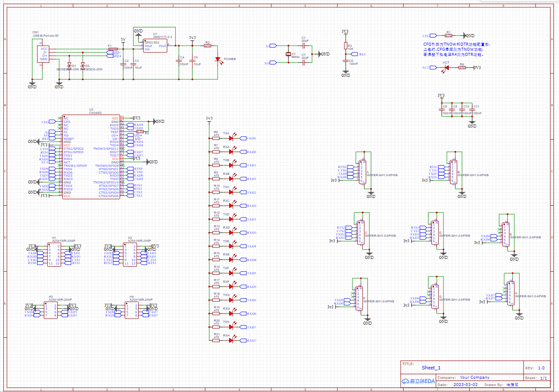559x392 pixels.
Task: Click the JLC EDA logo in title block
Action: click(418, 381)
